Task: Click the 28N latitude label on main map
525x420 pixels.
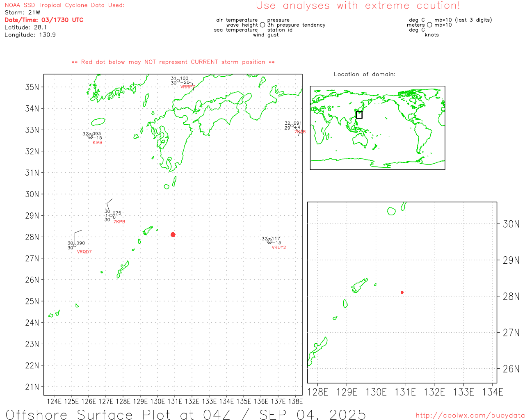Action: coord(32,237)
